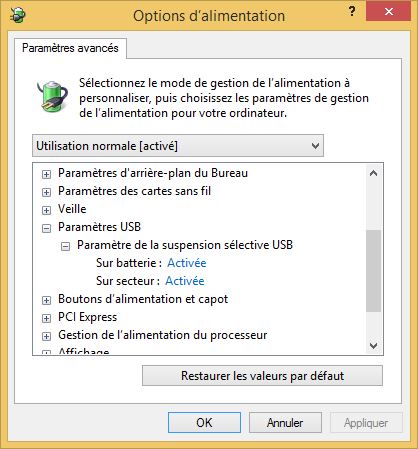Expand the PCI Express node
The image size is (418, 449).
(x=46, y=318)
